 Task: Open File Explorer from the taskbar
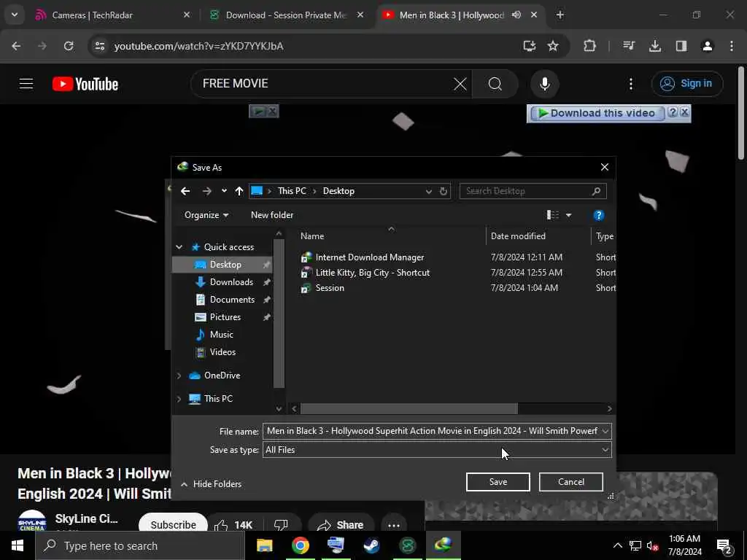[x=264, y=545]
